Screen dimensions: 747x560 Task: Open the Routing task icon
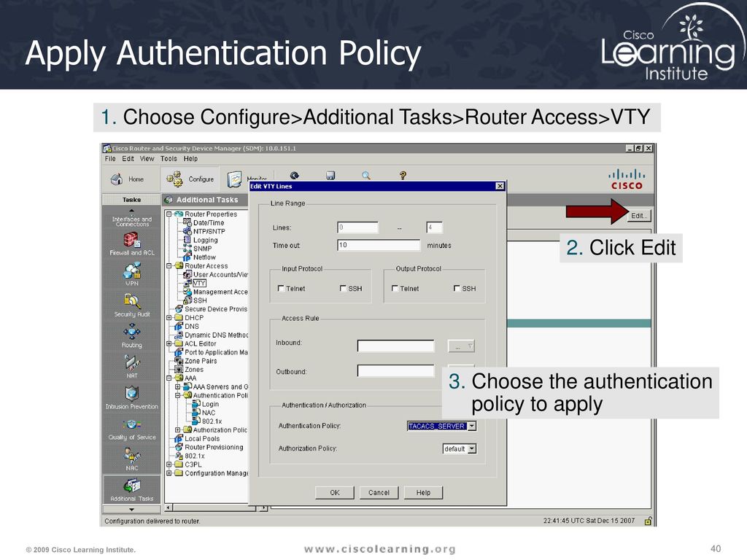132,332
